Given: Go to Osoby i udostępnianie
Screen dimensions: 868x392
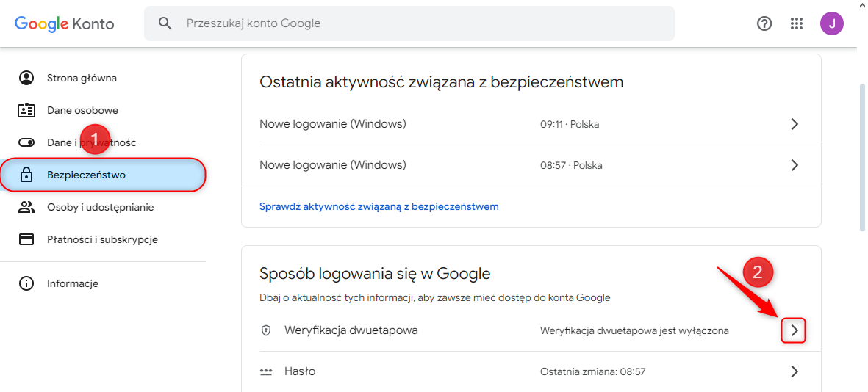Looking at the screenshot, I should click(x=100, y=207).
